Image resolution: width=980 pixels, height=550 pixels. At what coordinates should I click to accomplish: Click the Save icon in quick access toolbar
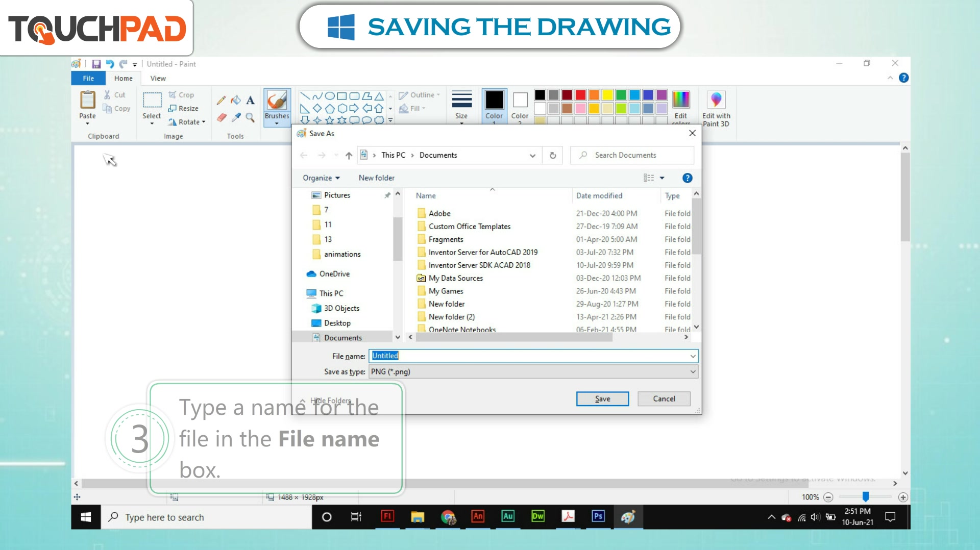coord(96,64)
